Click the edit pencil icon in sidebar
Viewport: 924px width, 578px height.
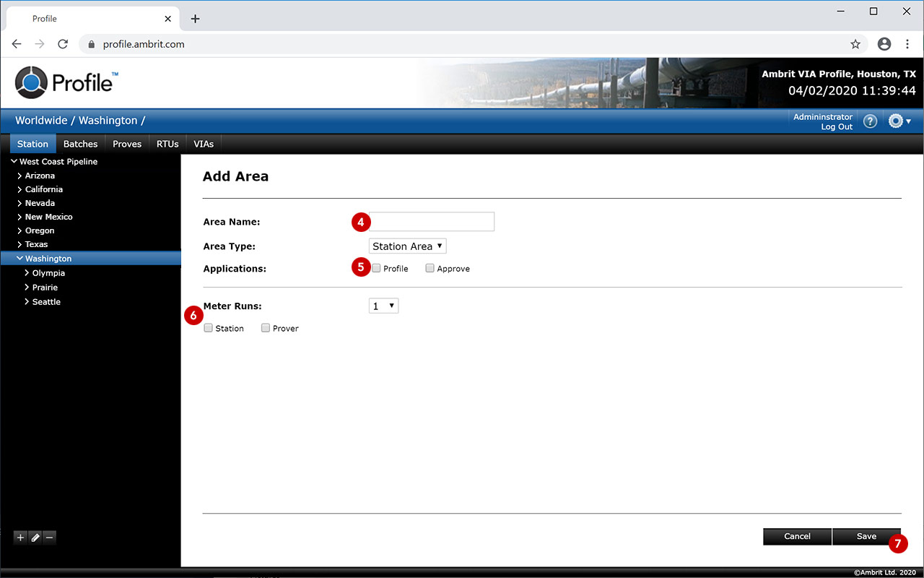(x=35, y=538)
